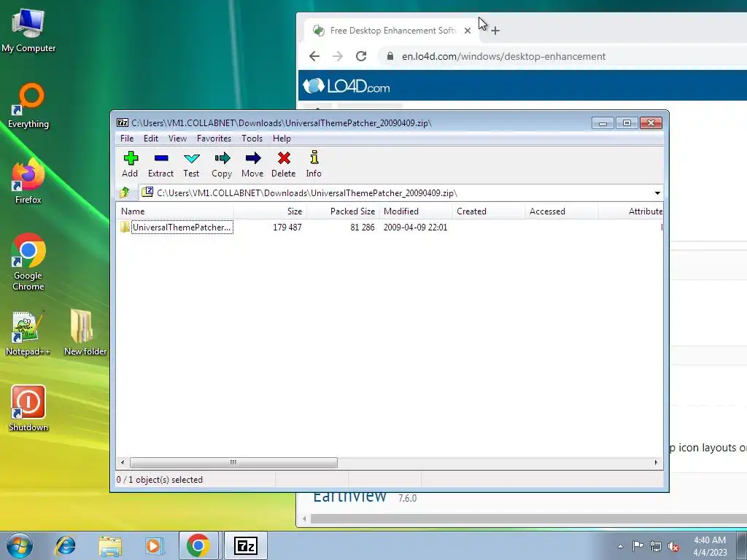This screenshot has height=560, width=747.
Task: Open the File menu
Action: click(x=127, y=139)
